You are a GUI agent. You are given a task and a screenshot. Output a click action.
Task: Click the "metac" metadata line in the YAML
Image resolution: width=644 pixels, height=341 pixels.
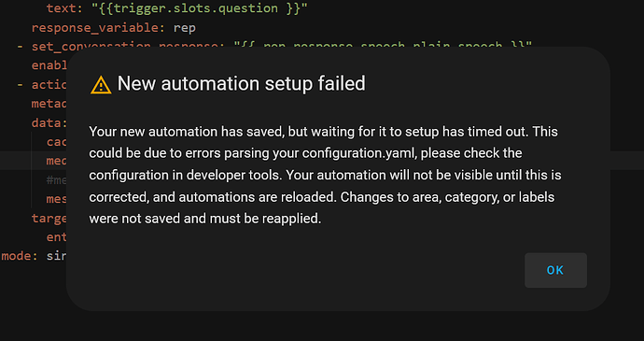[49, 104]
